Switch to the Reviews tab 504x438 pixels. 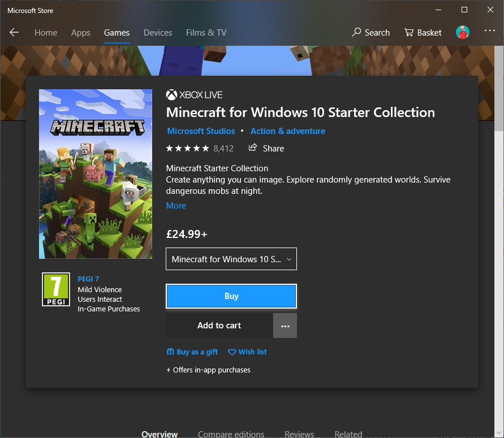(299, 433)
